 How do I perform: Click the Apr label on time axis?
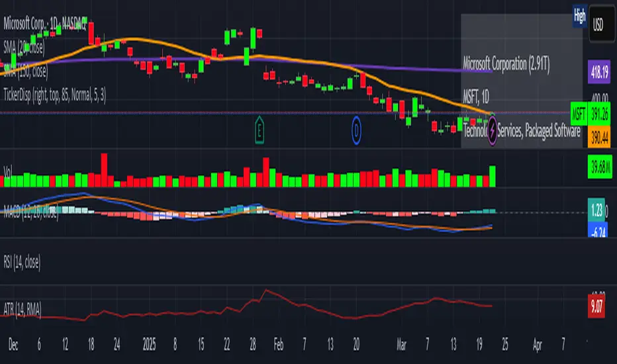(x=537, y=345)
